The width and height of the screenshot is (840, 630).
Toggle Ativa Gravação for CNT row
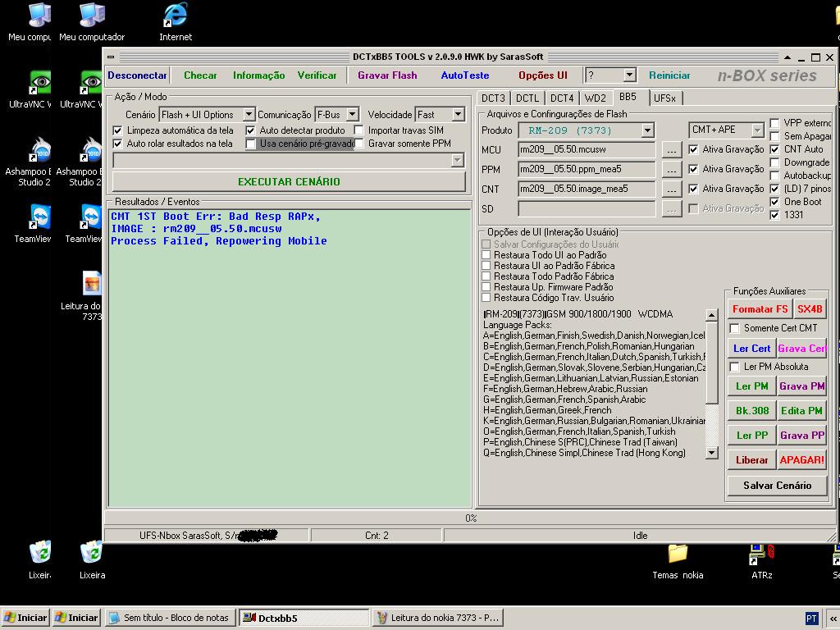[694, 189]
